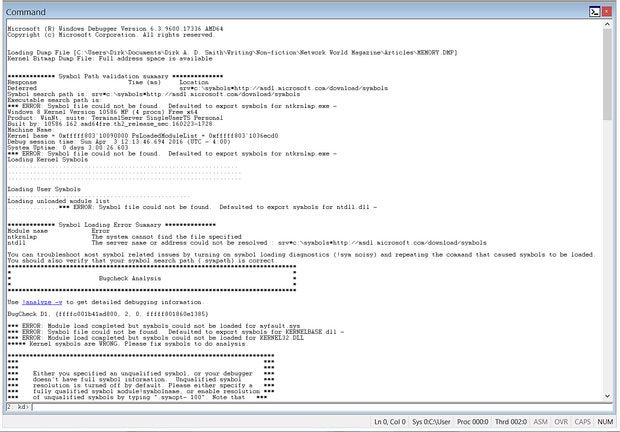Click the 'Symbol search path is:' line
Screen dimensions: 620x432
click(x=154, y=94)
